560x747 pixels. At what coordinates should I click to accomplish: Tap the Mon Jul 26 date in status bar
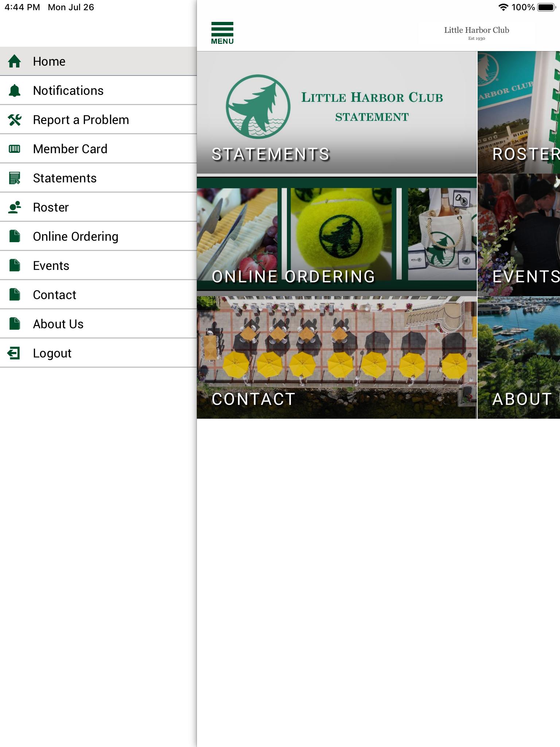71,7
